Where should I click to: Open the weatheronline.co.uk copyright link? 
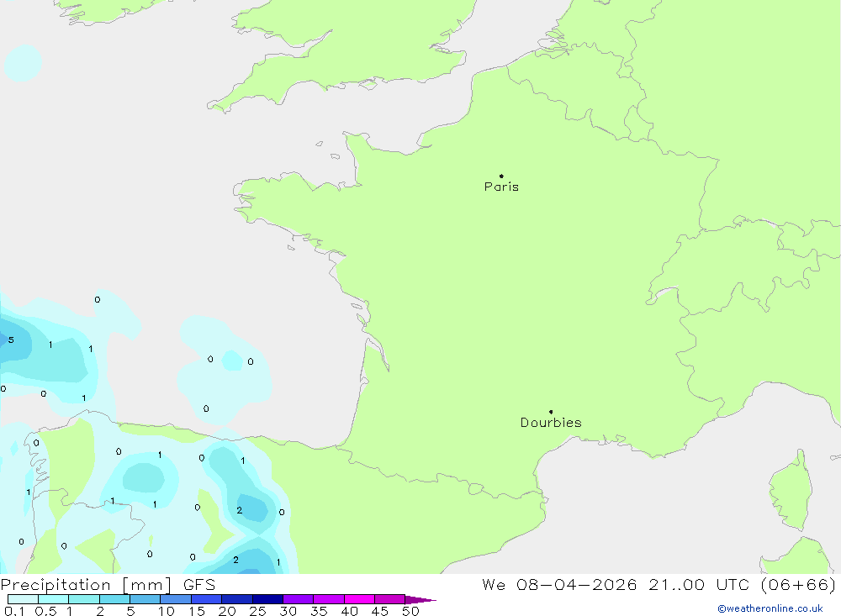pos(770,608)
